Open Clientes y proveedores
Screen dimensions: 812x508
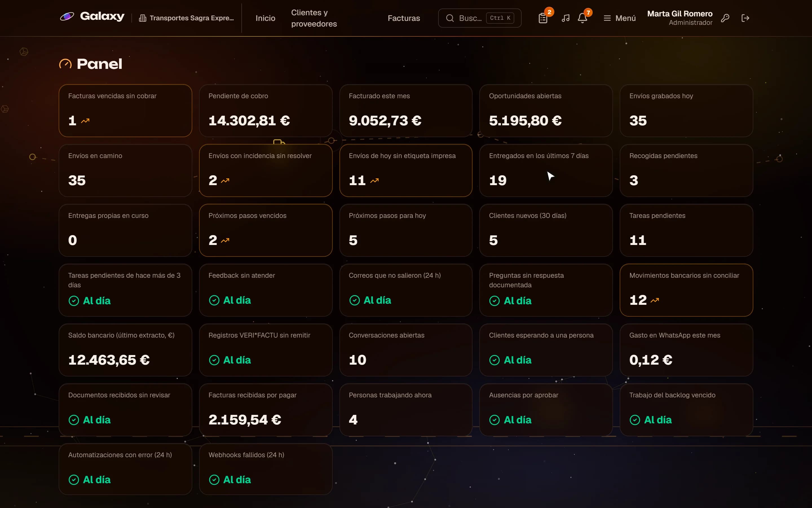(x=314, y=18)
